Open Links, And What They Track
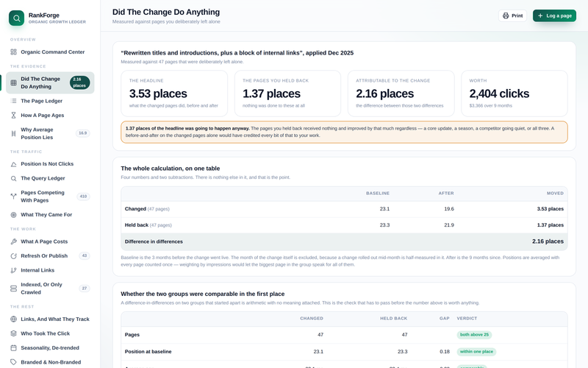Screen dimensions: 588x368 tap(50, 319)
